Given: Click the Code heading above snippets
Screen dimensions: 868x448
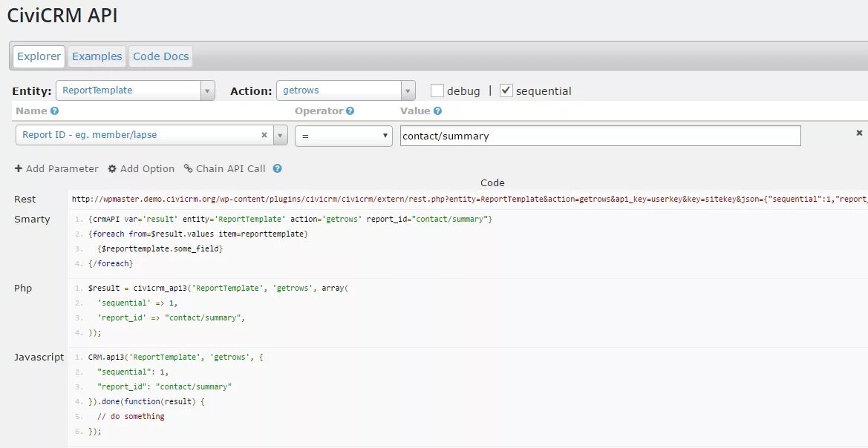Looking at the screenshot, I should pyautogui.click(x=493, y=182).
